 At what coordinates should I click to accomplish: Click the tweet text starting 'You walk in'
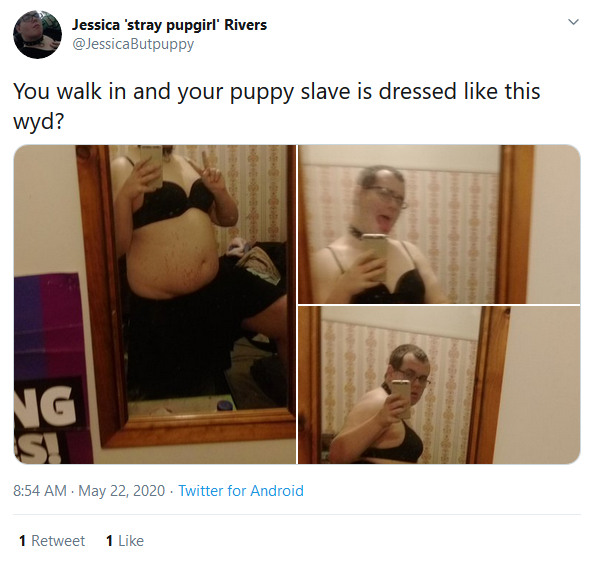tap(277, 106)
